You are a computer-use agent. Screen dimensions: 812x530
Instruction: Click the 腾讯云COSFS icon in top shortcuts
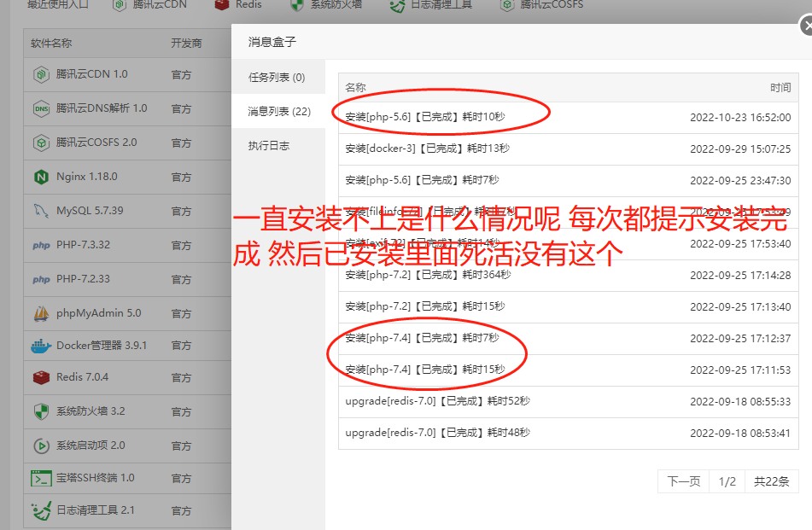click(x=507, y=5)
